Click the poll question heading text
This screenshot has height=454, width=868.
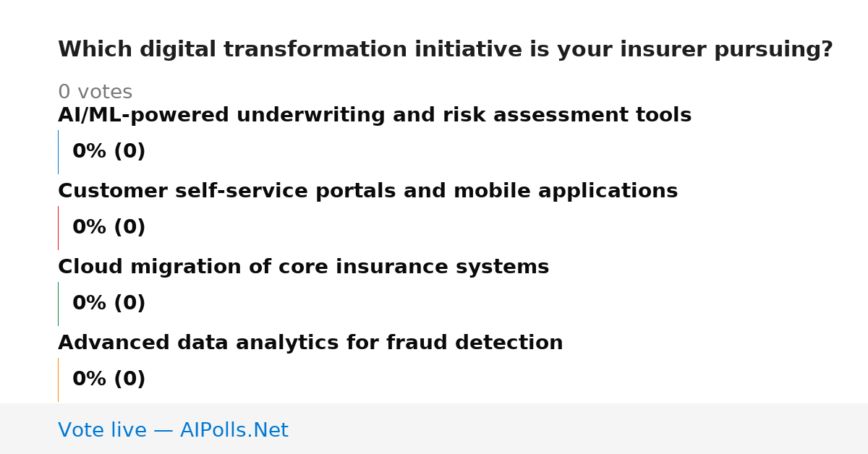[446, 50]
